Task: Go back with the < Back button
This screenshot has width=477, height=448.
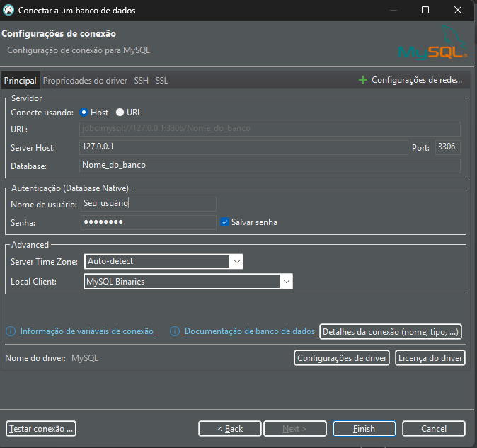Action: (x=230, y=429)
